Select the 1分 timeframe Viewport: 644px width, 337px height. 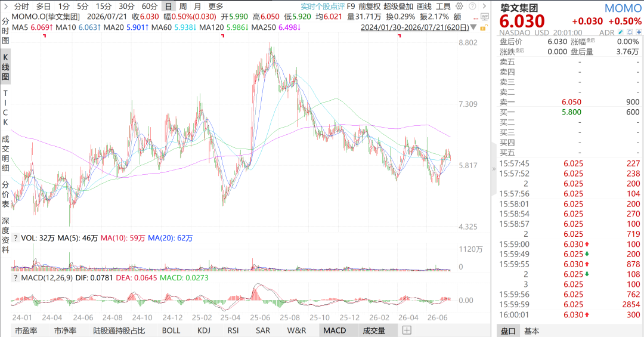pos(64,6)
